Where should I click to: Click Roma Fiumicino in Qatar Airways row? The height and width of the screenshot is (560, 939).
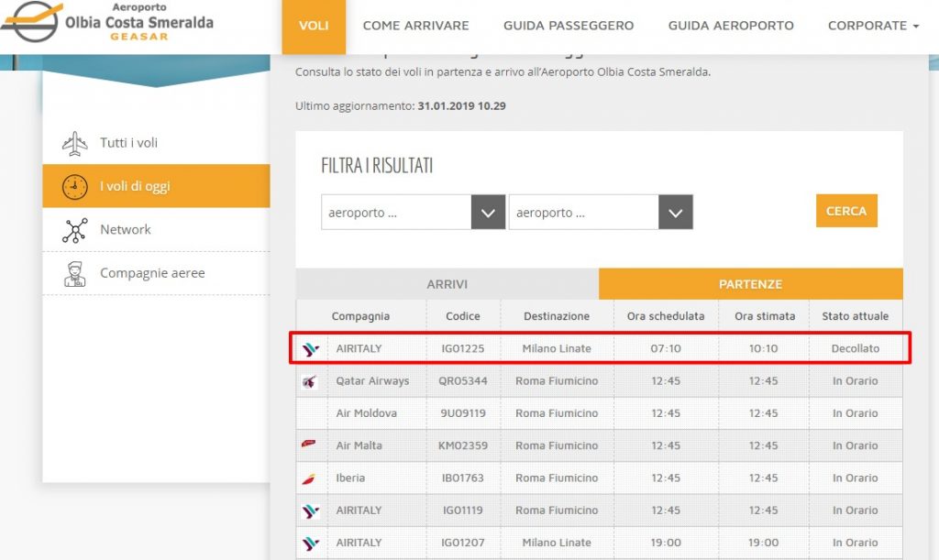tap(557, 381)
